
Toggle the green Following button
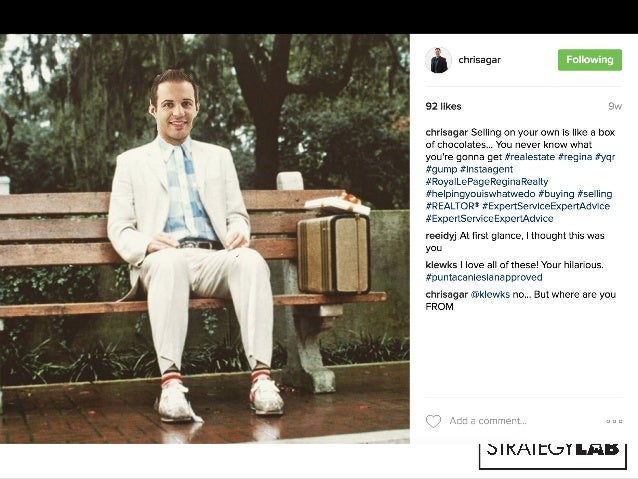point(590,60)
